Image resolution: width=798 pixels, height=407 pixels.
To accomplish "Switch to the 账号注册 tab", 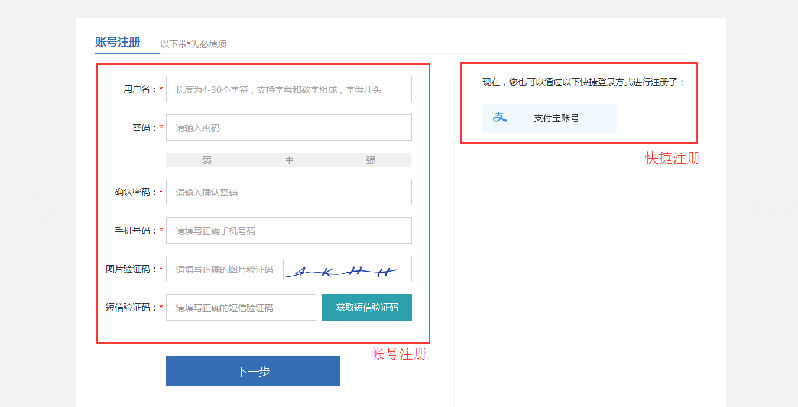I will tap(117, 42).
